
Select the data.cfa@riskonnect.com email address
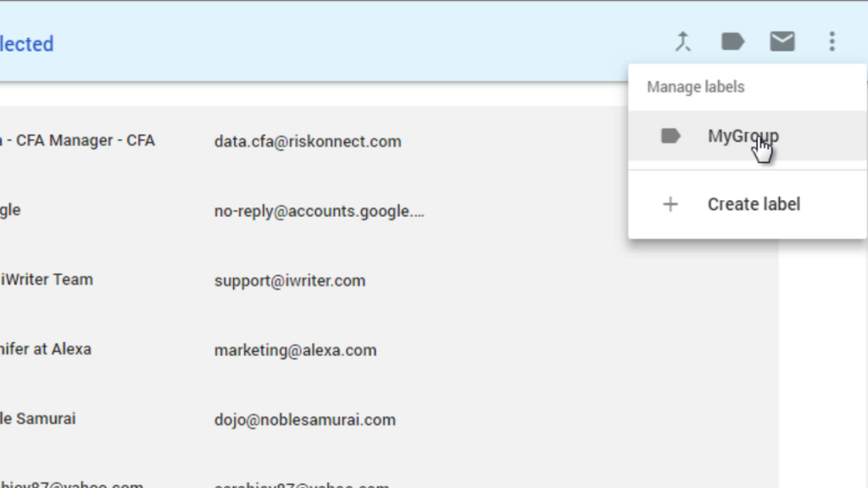tap(308, 141)
